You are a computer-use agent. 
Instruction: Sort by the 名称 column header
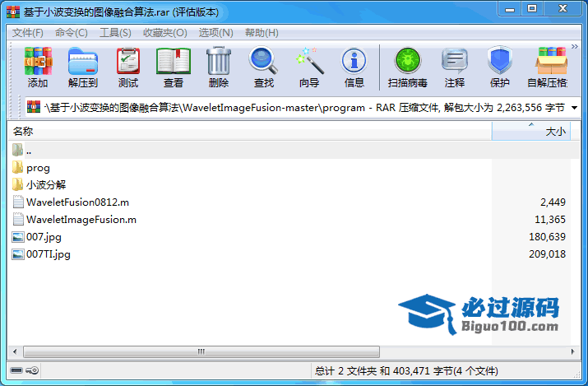click(250, 132)
